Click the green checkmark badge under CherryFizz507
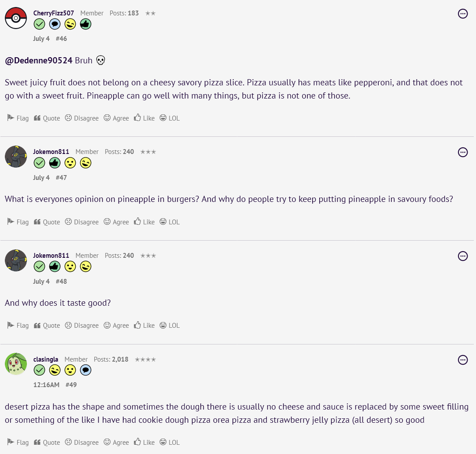476x454 pixels. 40,24
